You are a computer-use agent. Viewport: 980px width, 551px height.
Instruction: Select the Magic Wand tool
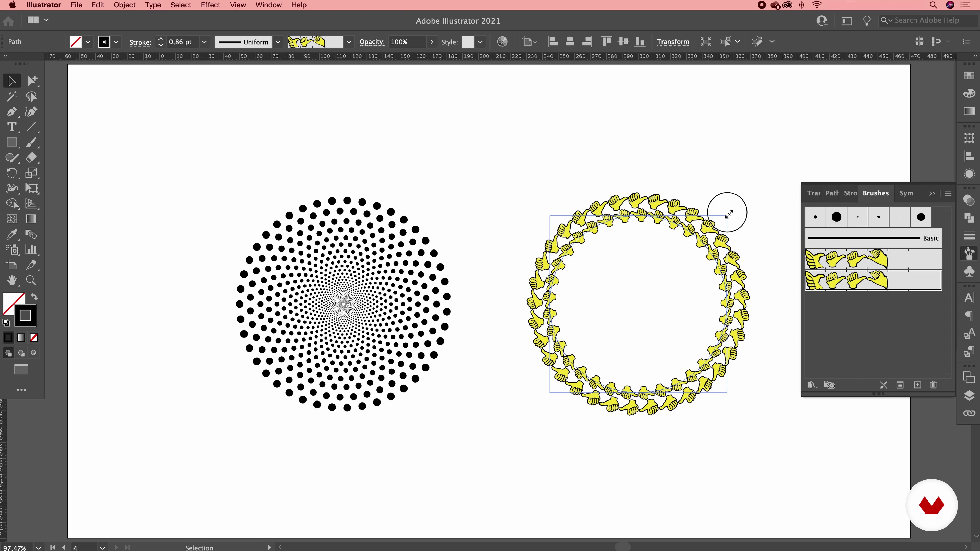click(x=11, y=97)
